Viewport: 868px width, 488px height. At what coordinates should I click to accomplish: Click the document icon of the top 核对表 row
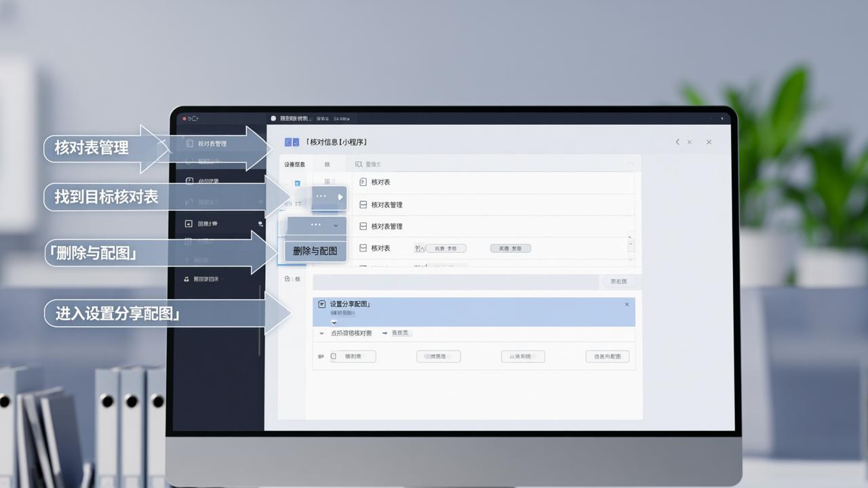pyautogui.click(x=363, y=182)
